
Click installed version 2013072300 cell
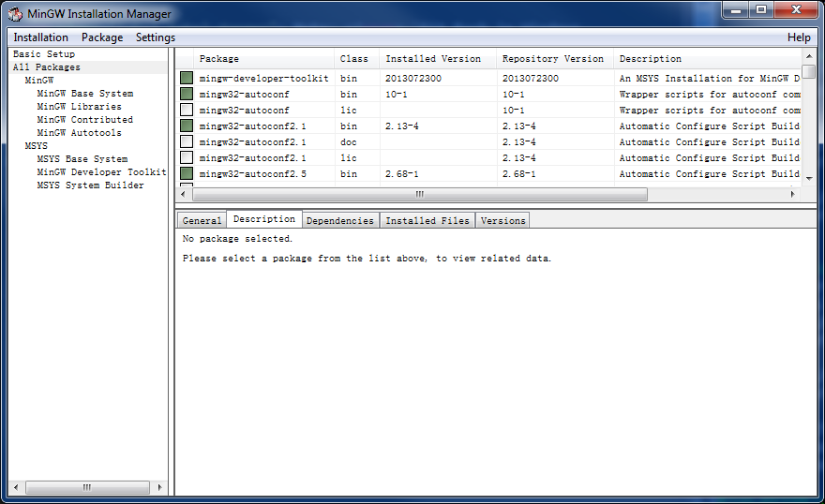coord(413,79)
